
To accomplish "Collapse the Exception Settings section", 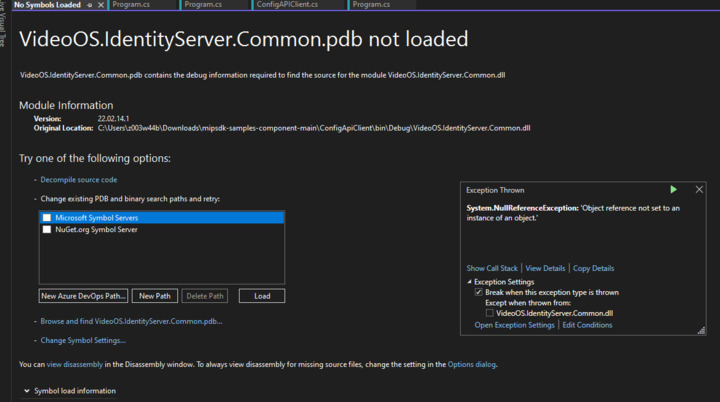I will point(469,282).
